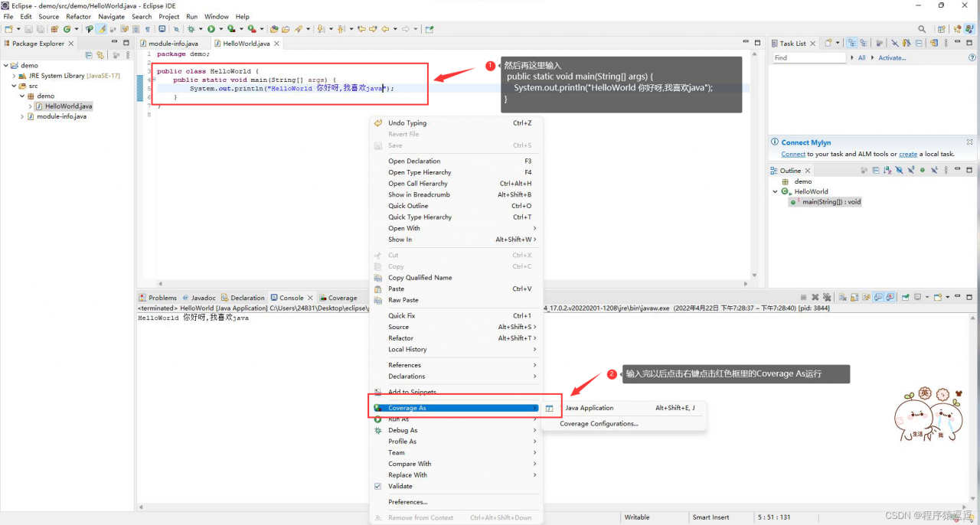Open the New Task dropdown in Task List
The width and height of the screenshot is (980, 525).
(x=838, y=43)
